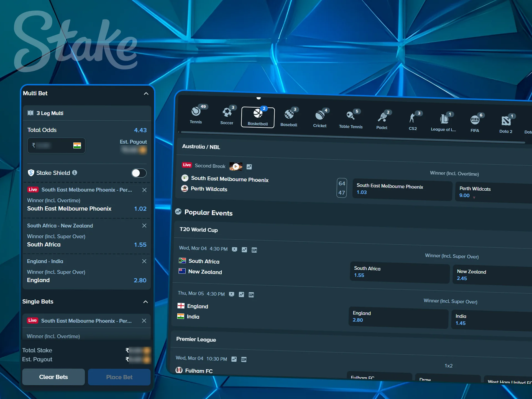Image resolution: width=532 pixels, height=399 pixels.
Task: Bet on England at 2.80
Action: 398,317
